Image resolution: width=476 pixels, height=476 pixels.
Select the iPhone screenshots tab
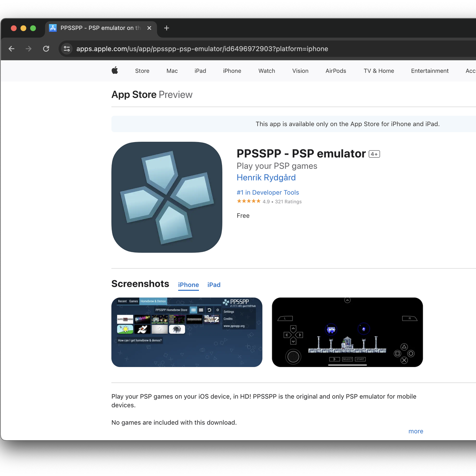pos(189,285)
